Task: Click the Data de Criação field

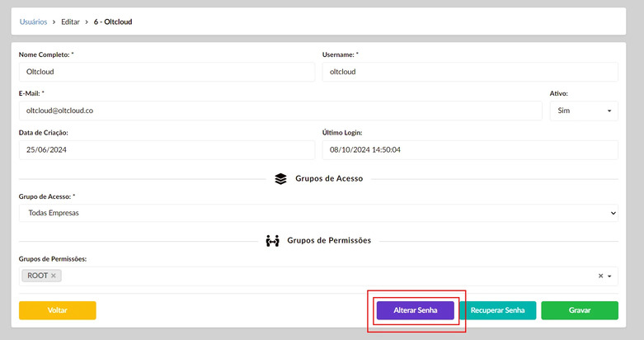Action: pos(167,150)
